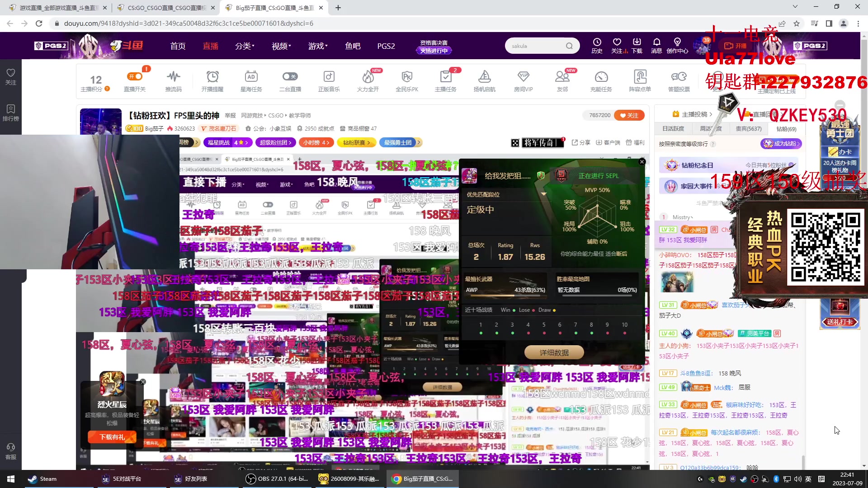Close the 烈火星辰 ad popup
This screenshot has width=868, height=488.
pyautogui.click(x=143, y=382)
